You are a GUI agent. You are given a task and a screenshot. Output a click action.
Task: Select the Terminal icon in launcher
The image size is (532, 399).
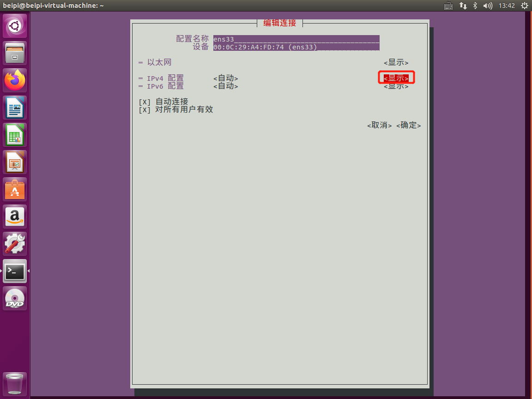tap(15, 271)
